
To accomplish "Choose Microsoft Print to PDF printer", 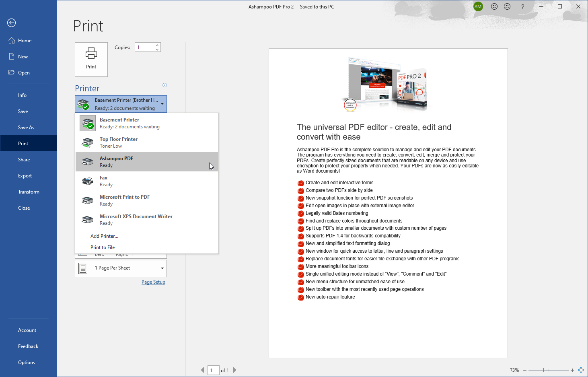I will tap(147, 200).
